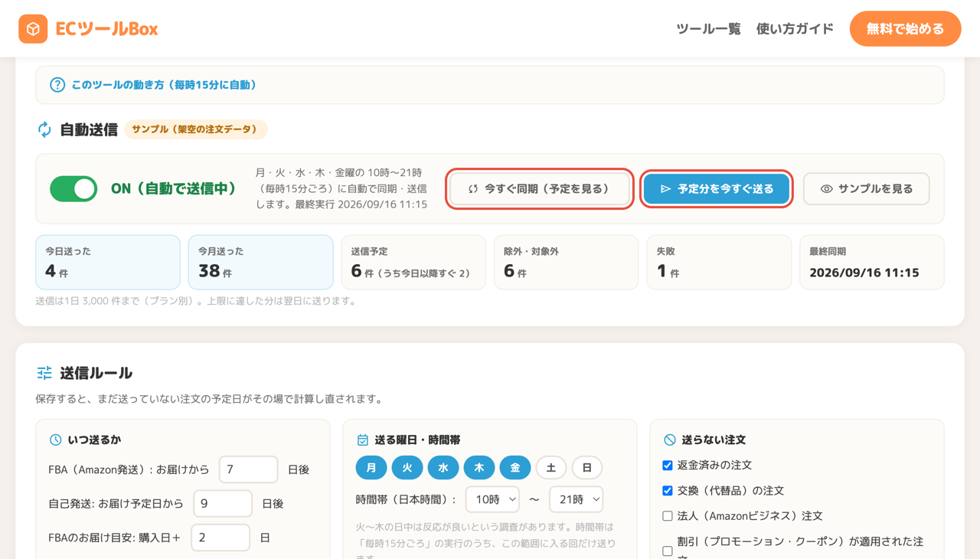Expand このツールの動き方（毎時15分に自動） section
The image size is (980, 559).
pos(490,85)
